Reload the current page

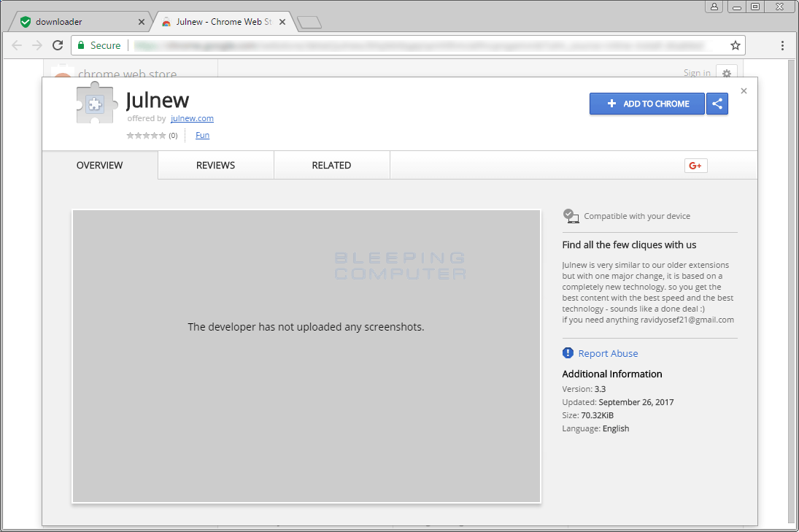(x=58, y=45)
